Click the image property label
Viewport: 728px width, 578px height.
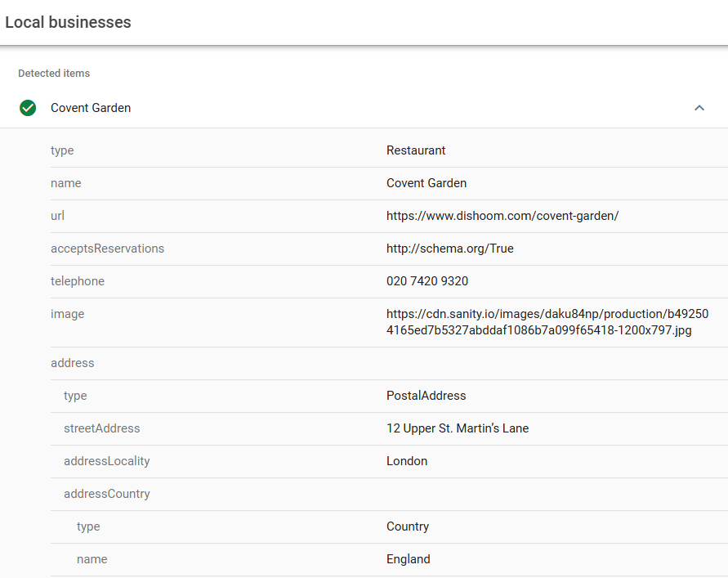(67, 314)
